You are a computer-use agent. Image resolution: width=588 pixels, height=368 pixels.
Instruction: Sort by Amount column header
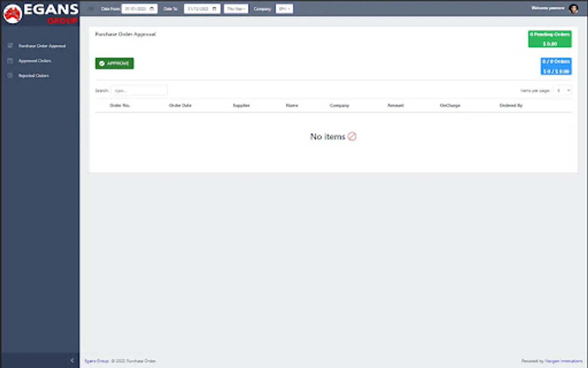coord(395,105)
